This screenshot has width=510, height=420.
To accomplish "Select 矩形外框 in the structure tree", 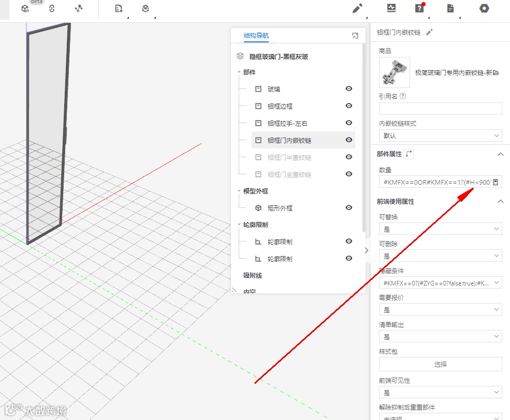I will [280, 208].
